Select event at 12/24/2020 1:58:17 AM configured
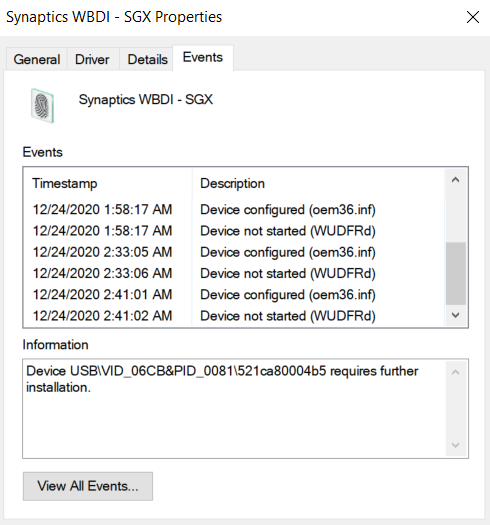This screenshot has width=490, height=525. [x=234, y=210]
